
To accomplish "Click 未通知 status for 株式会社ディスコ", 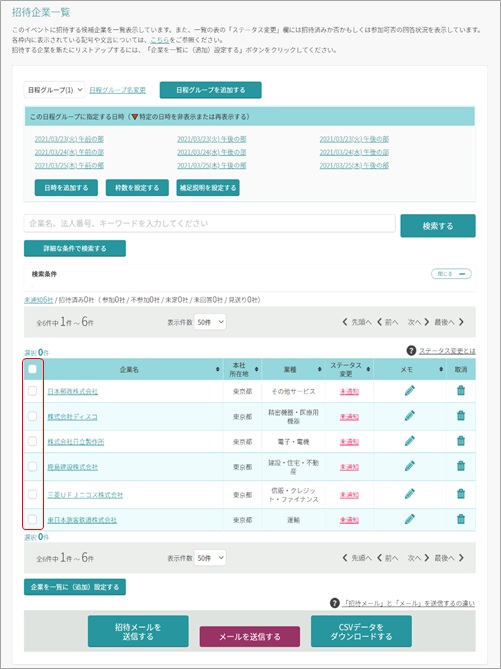I will (x=349, y=417).
